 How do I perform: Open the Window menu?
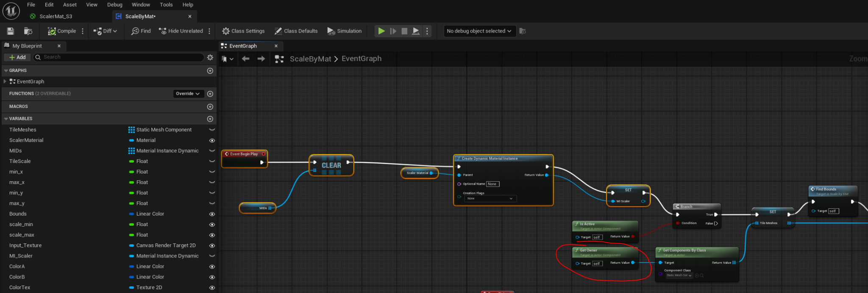141,5
